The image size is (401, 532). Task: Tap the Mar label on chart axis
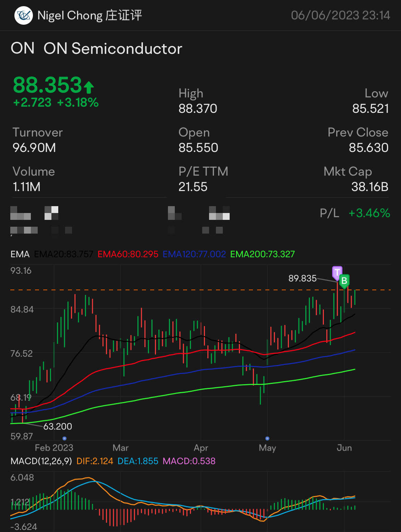click(121, 448)
